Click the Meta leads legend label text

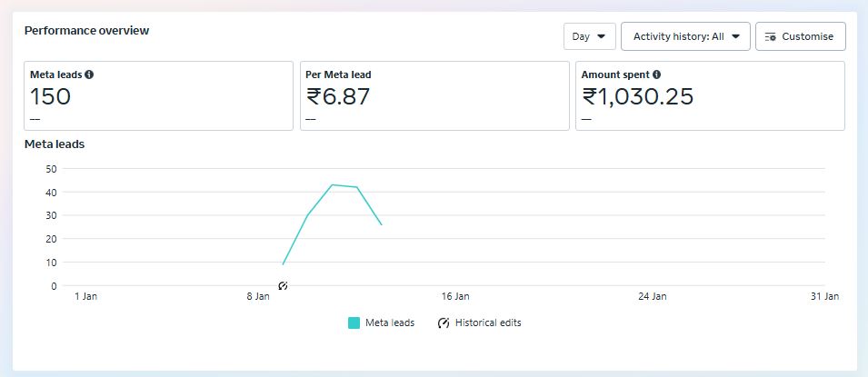coord(390,322)
